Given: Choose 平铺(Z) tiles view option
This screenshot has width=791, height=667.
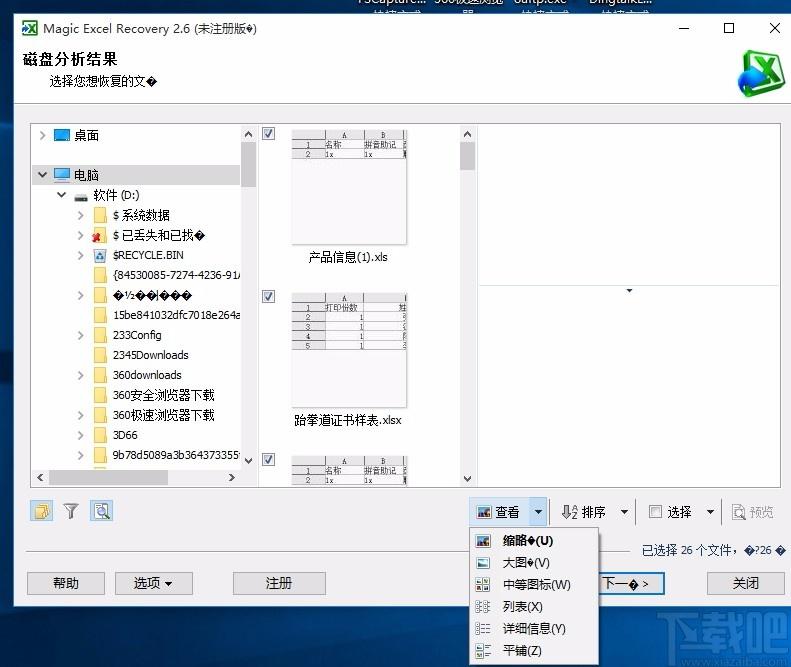Looking at the screenshot, I should [534, 650].
